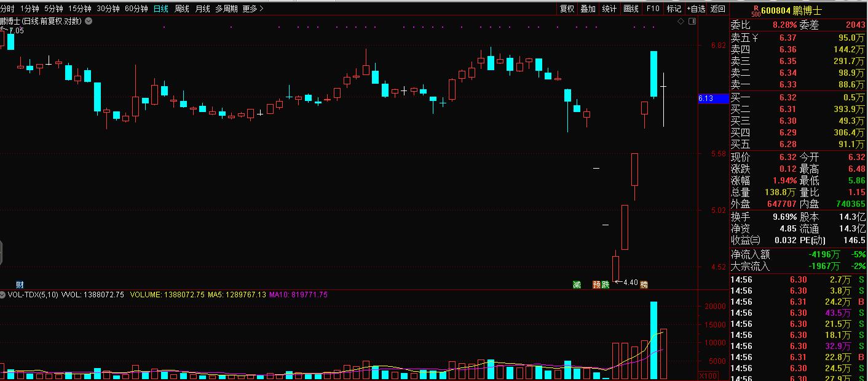The height and width of the screenshot is (381, 868).
Task: Click the 叠加 overlay button
Action: [x=588, y=9]
